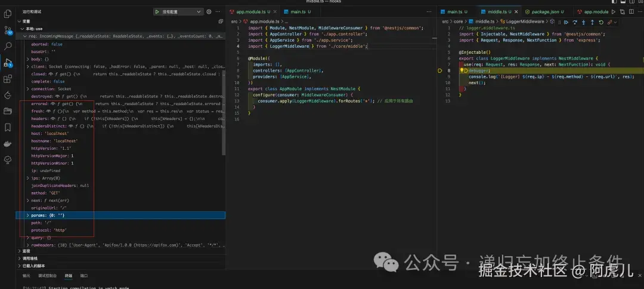This screenshot has width=644, height=289.
Task: Open the dropdown arrow next to Disconnect
Action: [x=615, y=22]
